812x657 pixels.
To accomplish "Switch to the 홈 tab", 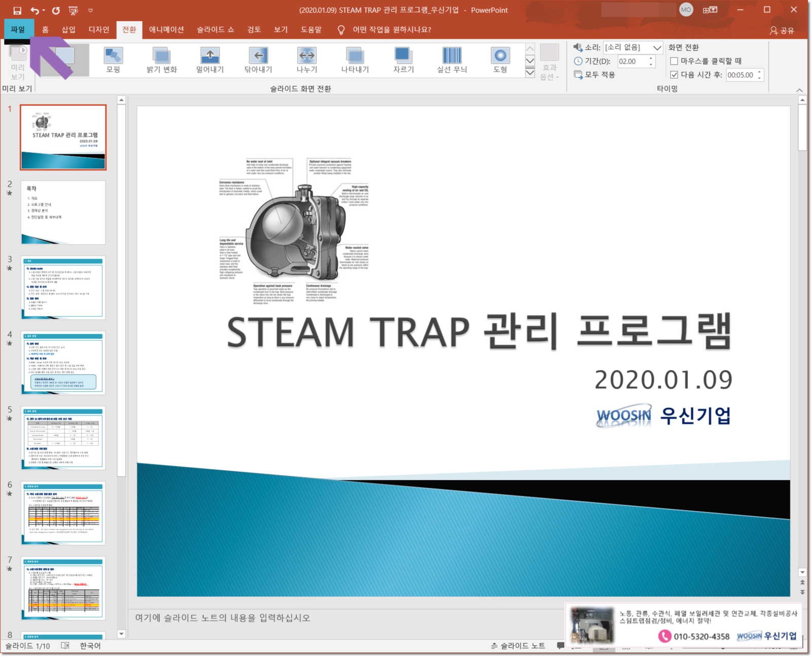I will point(45,29).
